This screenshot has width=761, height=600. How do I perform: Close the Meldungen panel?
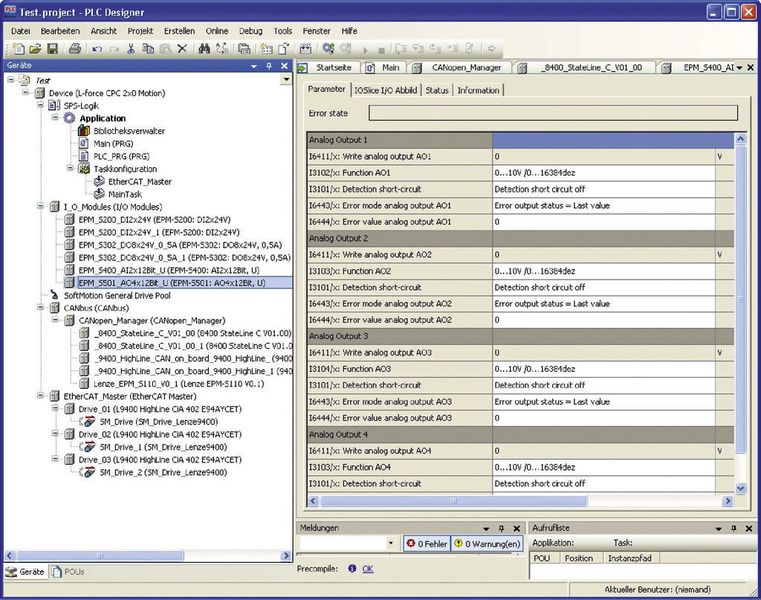point(517,528)
